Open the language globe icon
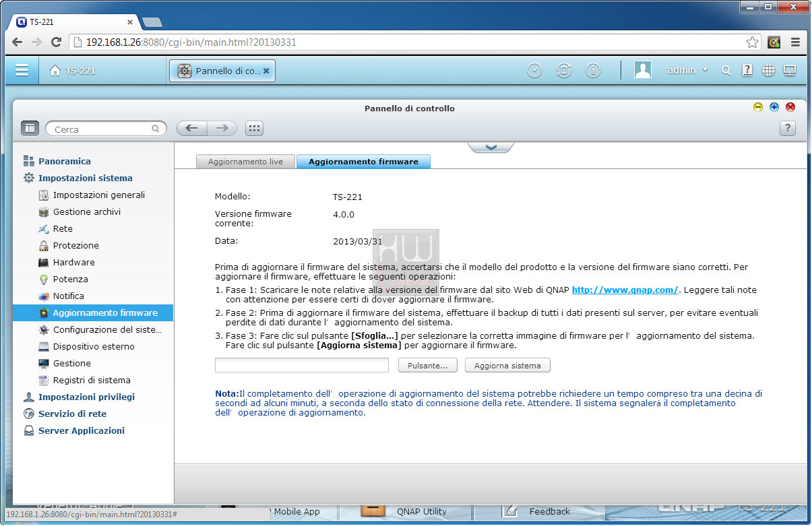The height and width of the screenshot is (526, 812). pyautogui.click(x=769, y=70)
